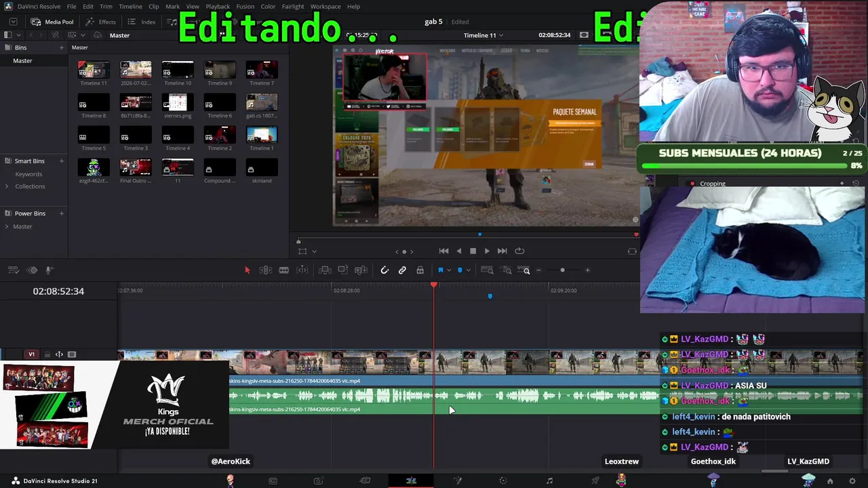Image resolution: width=868 pixels, height=488 pixels.
Task: Go to last frame of timeline
Action: pos(502,251)
